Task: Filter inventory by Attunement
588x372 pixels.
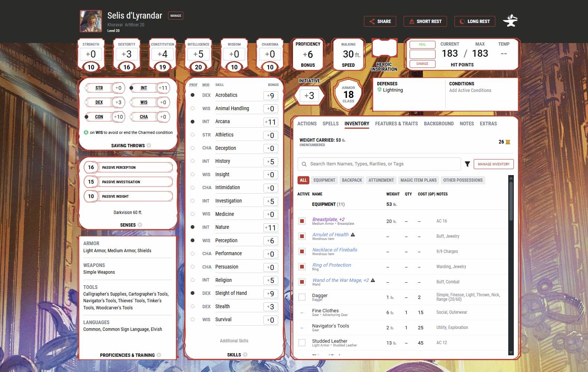Action: tap(381, 180)
